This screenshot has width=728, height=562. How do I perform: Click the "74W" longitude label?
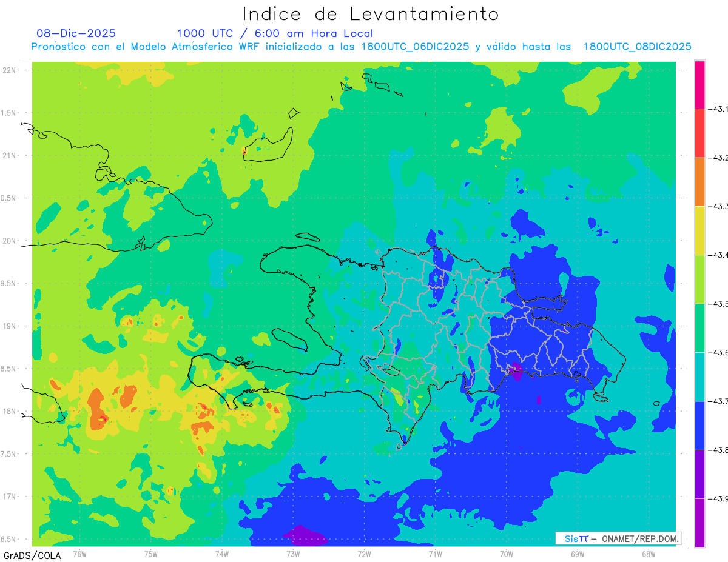tap(221, 554)
